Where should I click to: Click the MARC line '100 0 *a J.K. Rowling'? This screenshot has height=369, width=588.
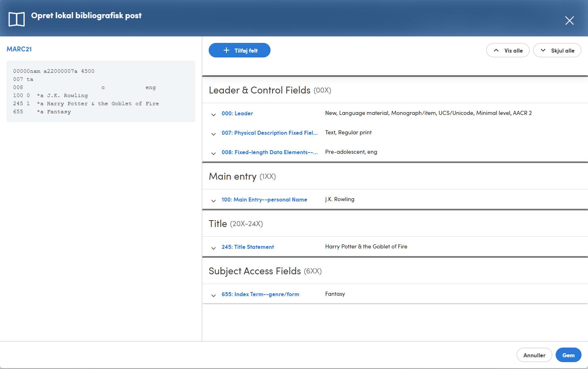[x=51, y=95]
